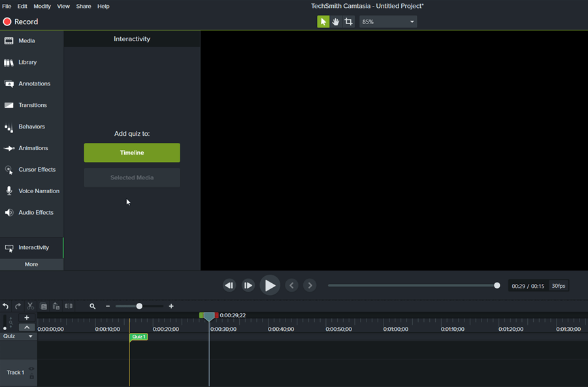Image resolution: width=588 pixels, height=387 pixels.
Task: Click the Selected Media button
Action: (x=132, y=178)
